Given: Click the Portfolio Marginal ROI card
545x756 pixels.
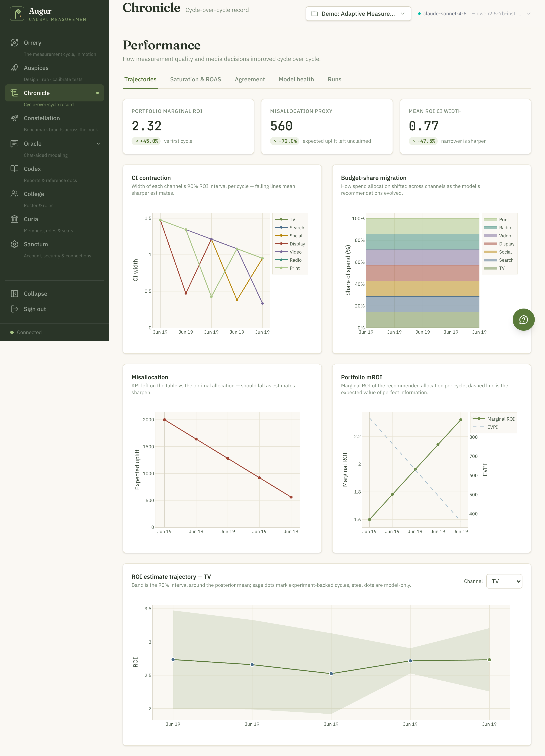Looking at the screenshot, I should pyautogui.click(x=188, y=127).
